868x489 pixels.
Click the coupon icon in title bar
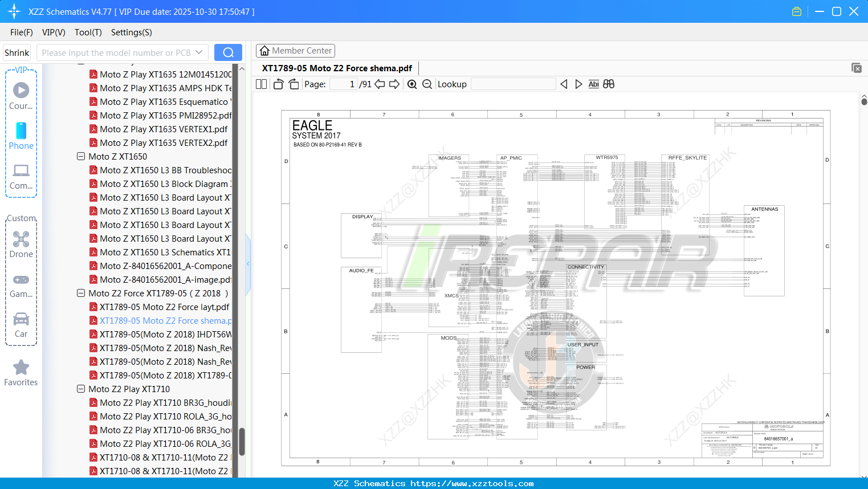click(x=797, y=11)
